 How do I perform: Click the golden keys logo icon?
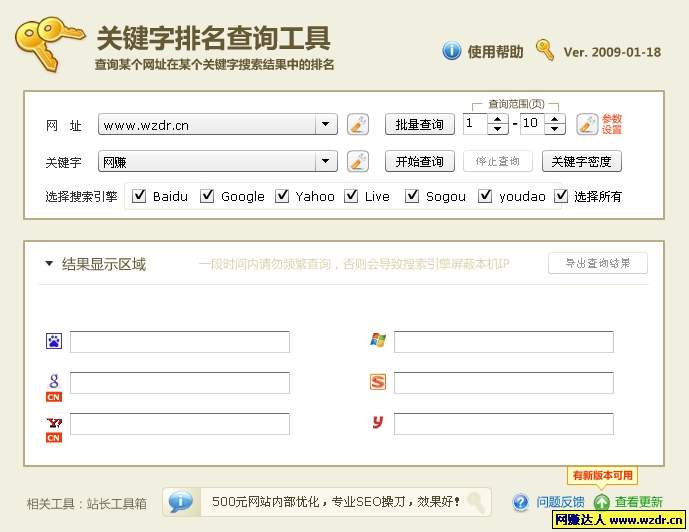pos(50,44)
